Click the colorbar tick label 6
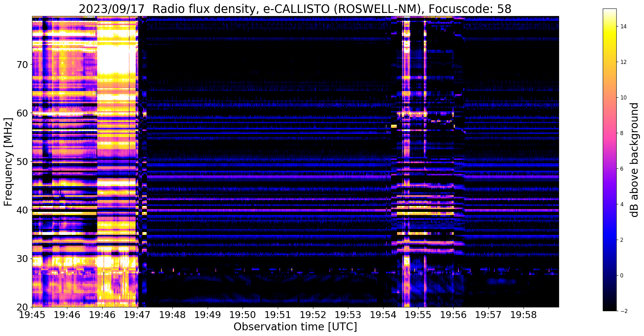 pyautogui.click(x=621, y=169)
